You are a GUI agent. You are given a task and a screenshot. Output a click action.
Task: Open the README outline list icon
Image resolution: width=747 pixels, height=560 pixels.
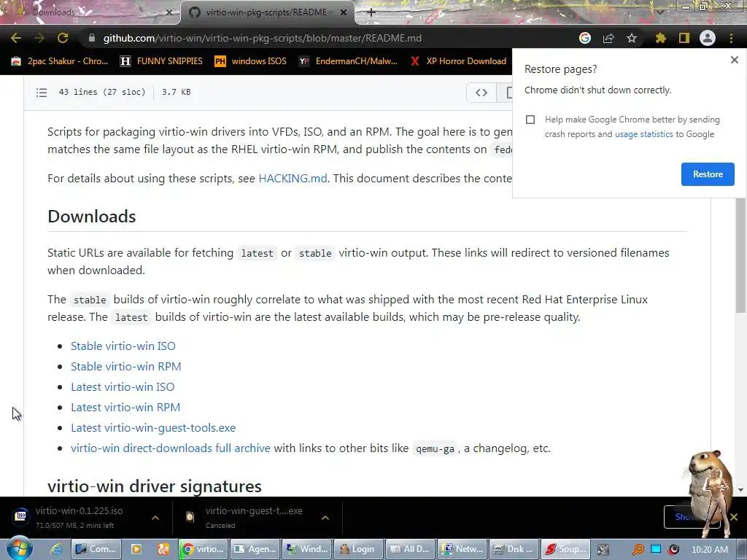tap(42, 93)
